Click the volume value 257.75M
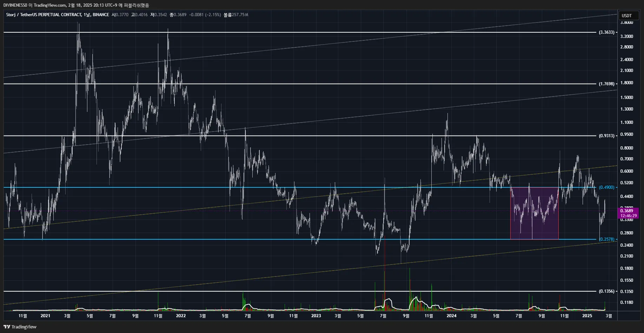 pyautogui.click(x=240, y=15)
